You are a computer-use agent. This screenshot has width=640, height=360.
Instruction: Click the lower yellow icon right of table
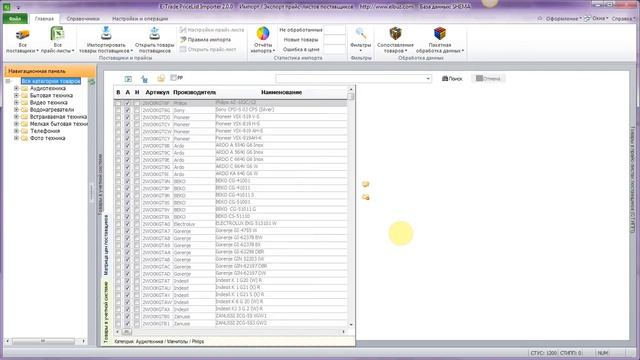(x=366, y=198)
